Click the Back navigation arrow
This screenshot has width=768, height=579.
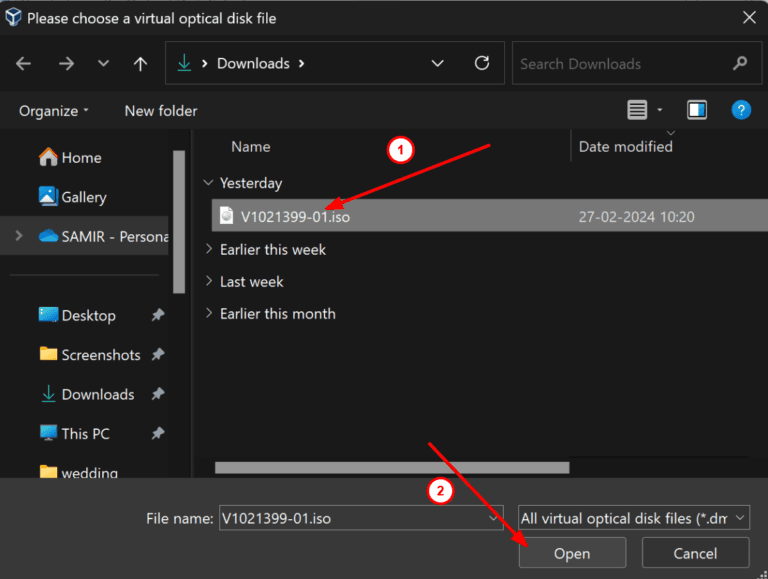(x=24, y=63)
